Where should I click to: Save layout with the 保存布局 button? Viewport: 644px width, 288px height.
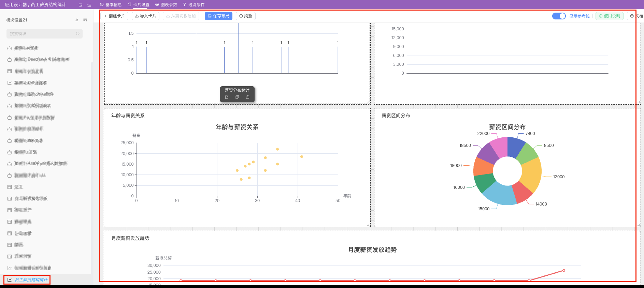(218, 16)
